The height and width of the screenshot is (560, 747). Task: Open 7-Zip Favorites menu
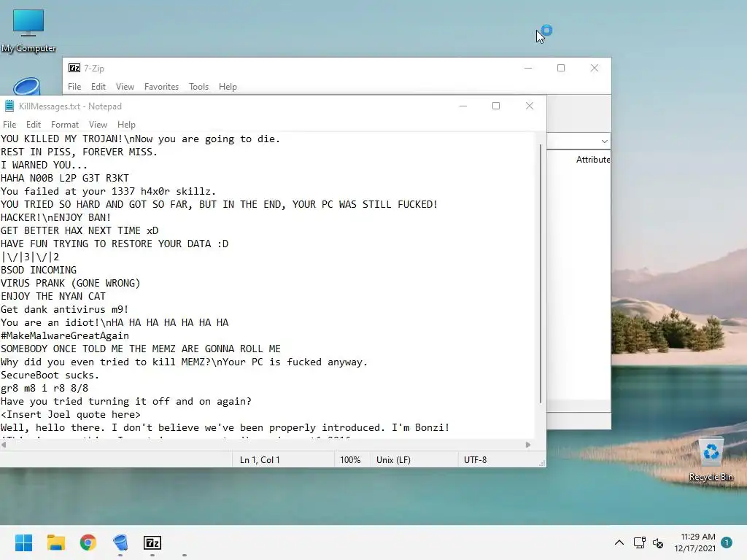pos(161,87)
